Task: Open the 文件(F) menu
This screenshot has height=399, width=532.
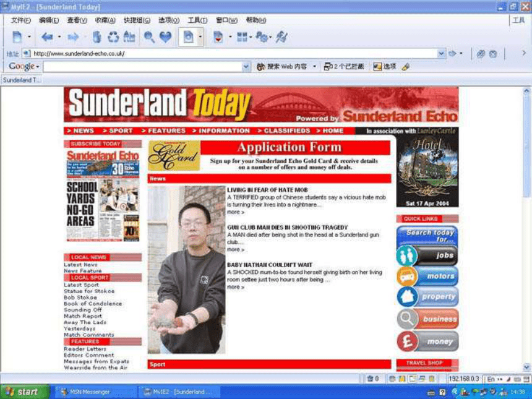Action: tap(20, 20)
